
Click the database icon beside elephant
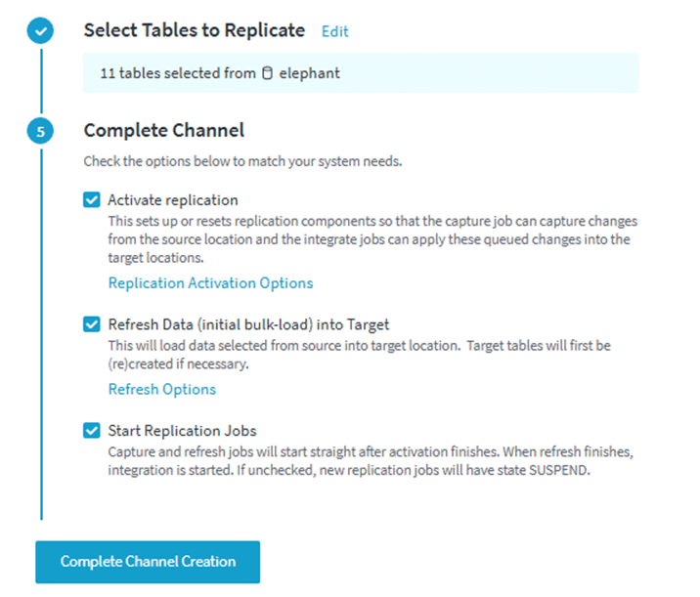click(268, 73)
